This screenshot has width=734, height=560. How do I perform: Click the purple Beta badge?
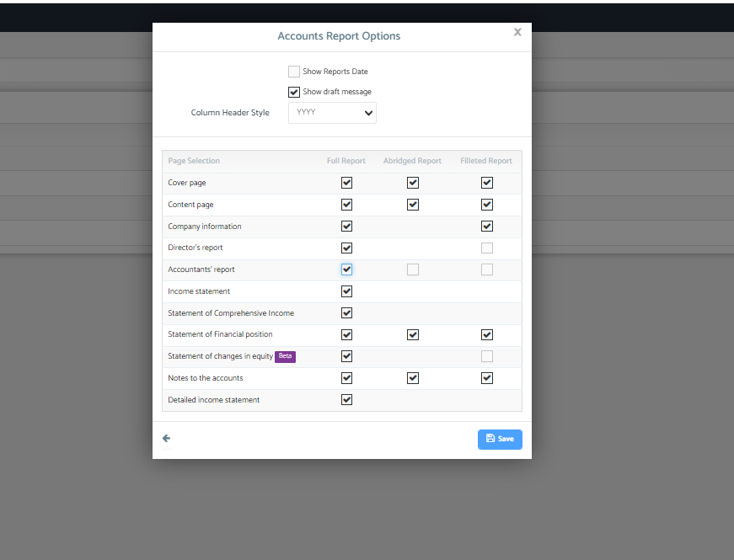[285, 356]
